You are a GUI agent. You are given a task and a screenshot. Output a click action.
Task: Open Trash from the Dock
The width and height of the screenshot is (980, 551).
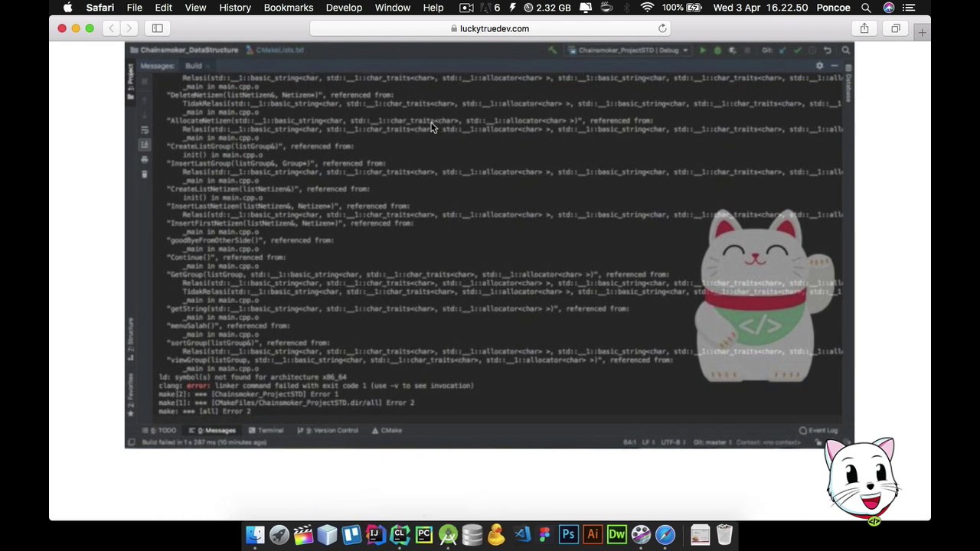[724, 534]
